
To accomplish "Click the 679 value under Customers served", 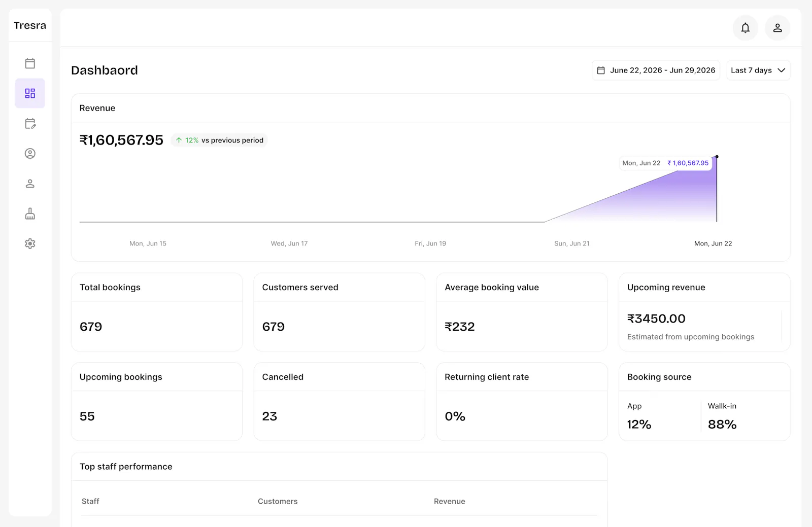I will (x=274, y=327).
